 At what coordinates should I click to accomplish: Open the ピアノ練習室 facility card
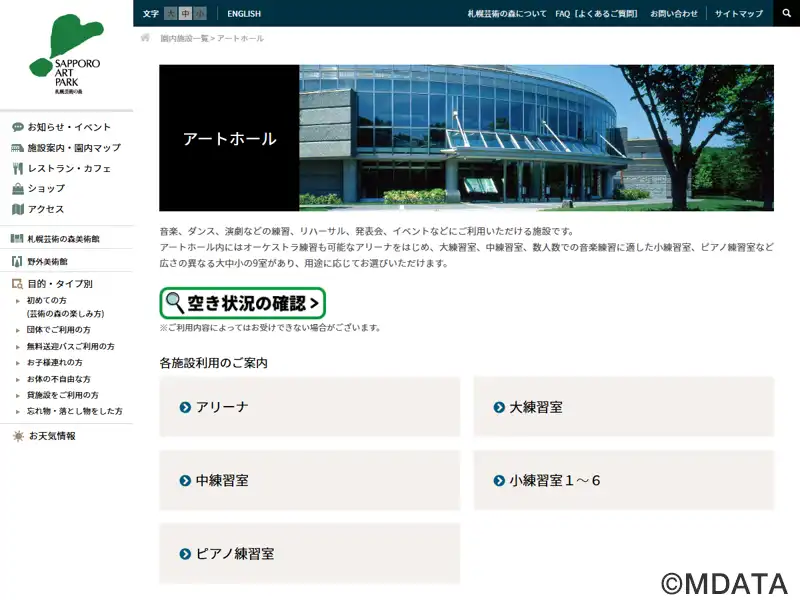(x=309, y=554)
